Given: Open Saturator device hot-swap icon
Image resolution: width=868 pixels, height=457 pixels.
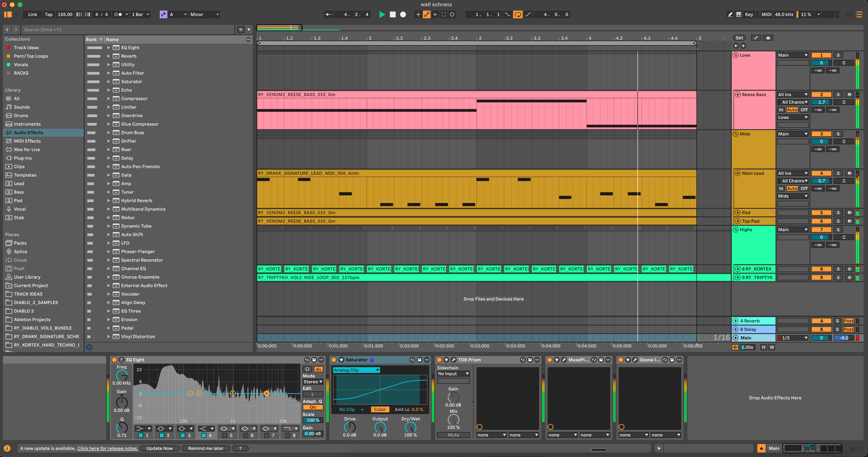Looking at the screenshot, I should click(x=412, y=360).
